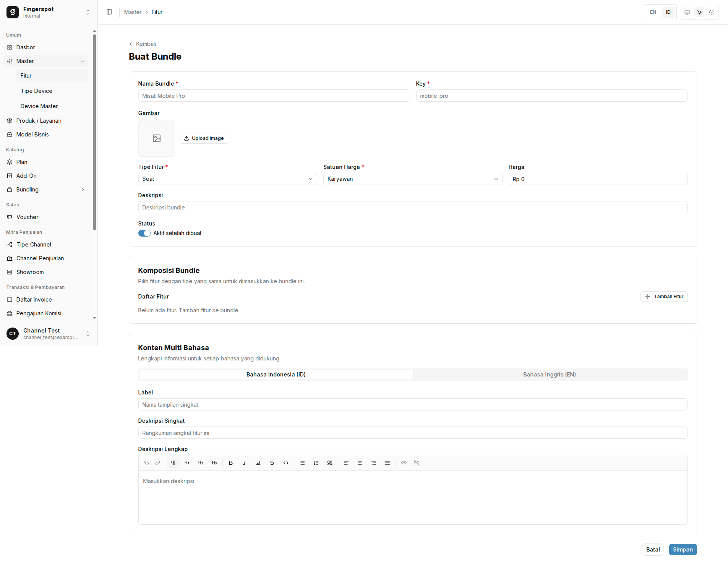Viewport: 728px width, 571px height.
Task: Collapse the sidebar panel
Action: pyautogui.click(x=109, y=12)
